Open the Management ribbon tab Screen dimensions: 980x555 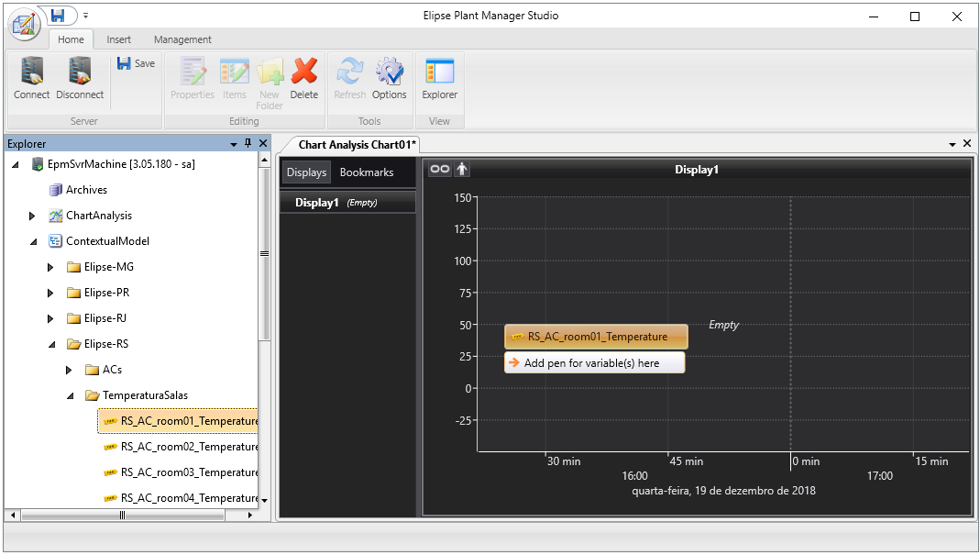[182, 39]
